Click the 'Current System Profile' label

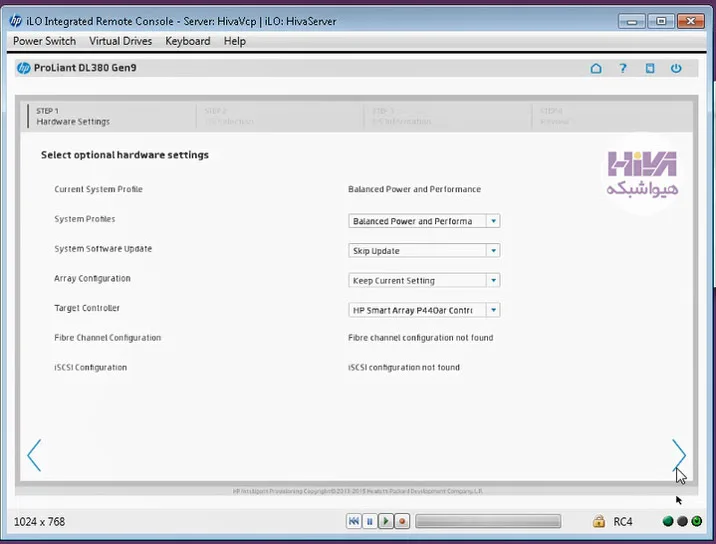[x=98, y=189]
